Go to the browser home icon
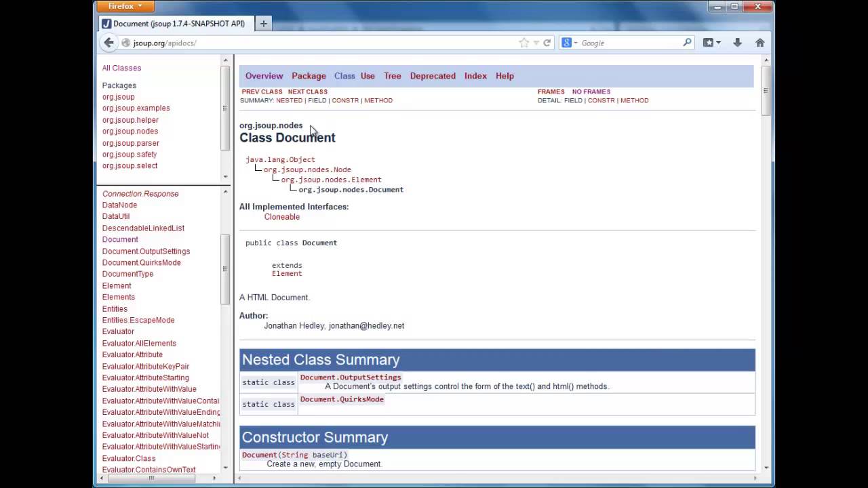 click(x=759, y=43)
